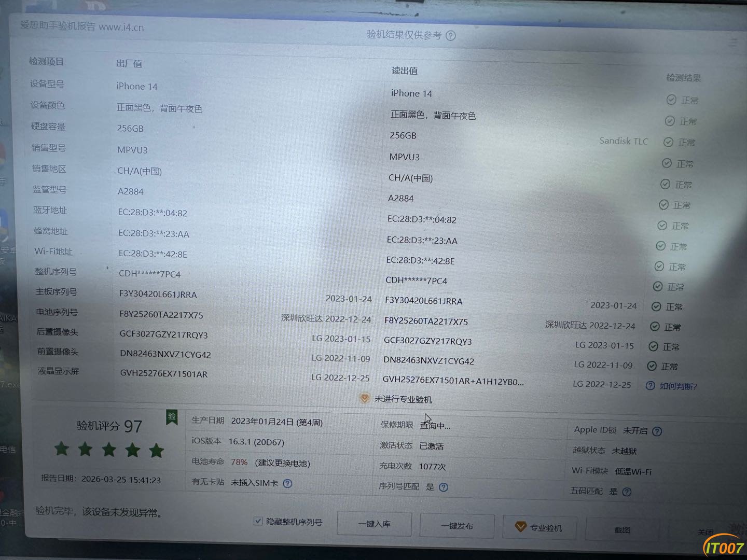Click the shield icon beside 未进行专业验机
The image size is (747, 560).
point(365,398)
